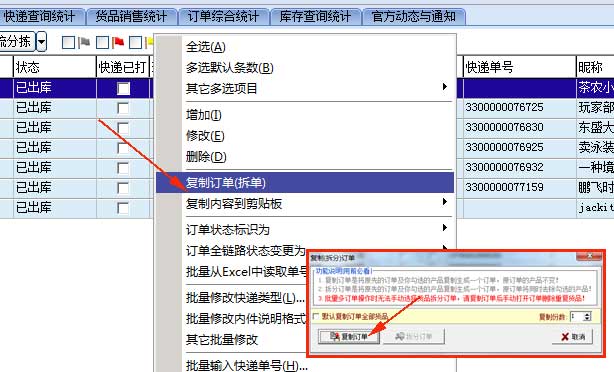Increase 复制份数 with the up spinner
The width and height of the screenshot is (614, 372).
[x=587, y=314]
